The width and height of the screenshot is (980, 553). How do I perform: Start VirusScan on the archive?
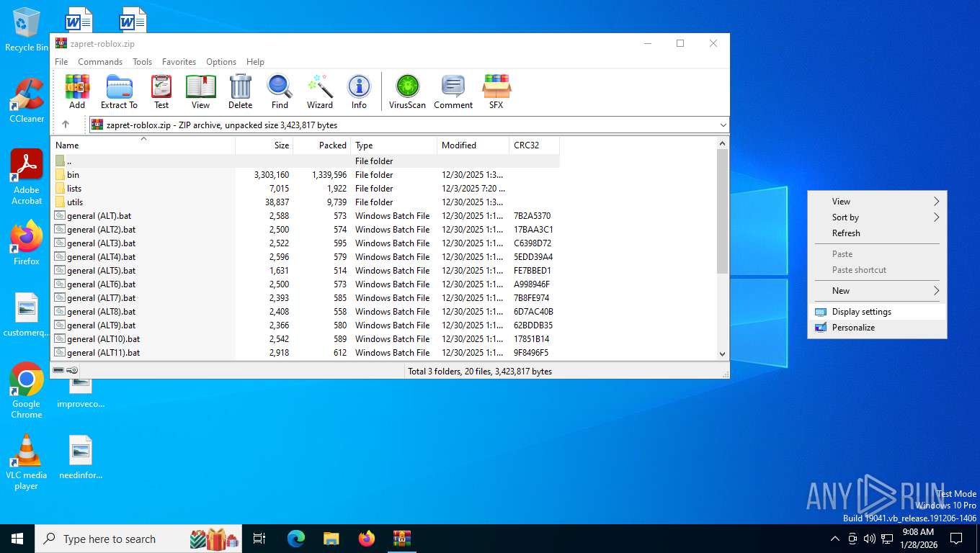coord(407,91)
